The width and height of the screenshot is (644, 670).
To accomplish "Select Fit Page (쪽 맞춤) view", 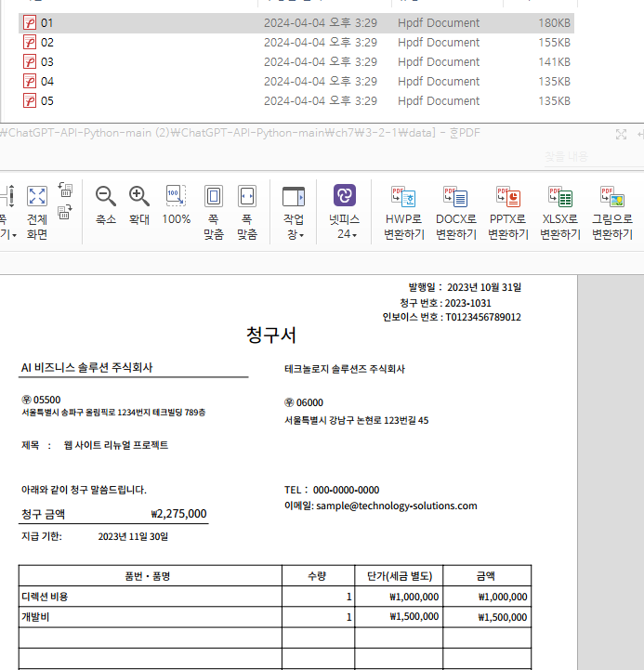I will (214, 213).
